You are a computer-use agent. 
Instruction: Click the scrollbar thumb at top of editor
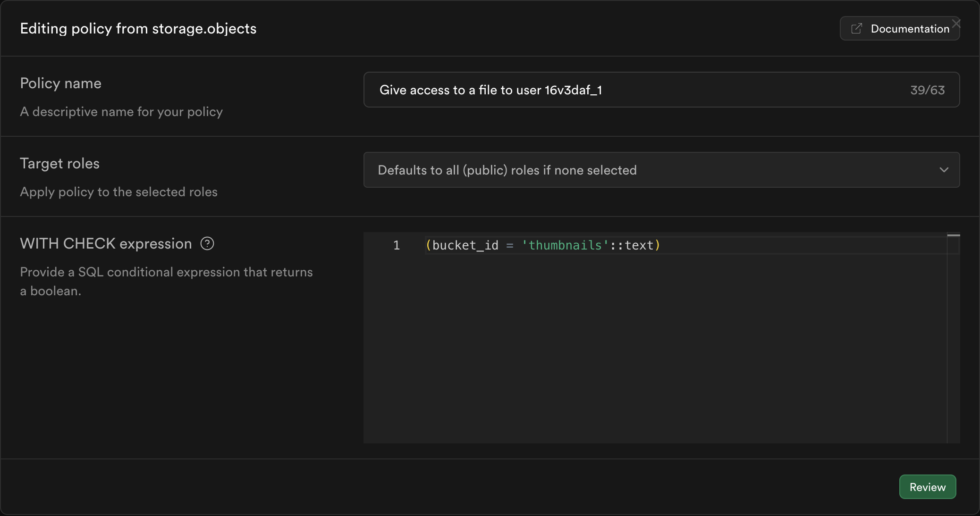(953, 235)
